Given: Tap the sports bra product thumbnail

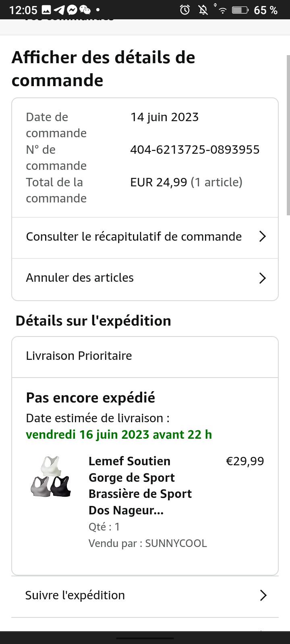Looking at the screenshot, I should [x=51, y=477].
